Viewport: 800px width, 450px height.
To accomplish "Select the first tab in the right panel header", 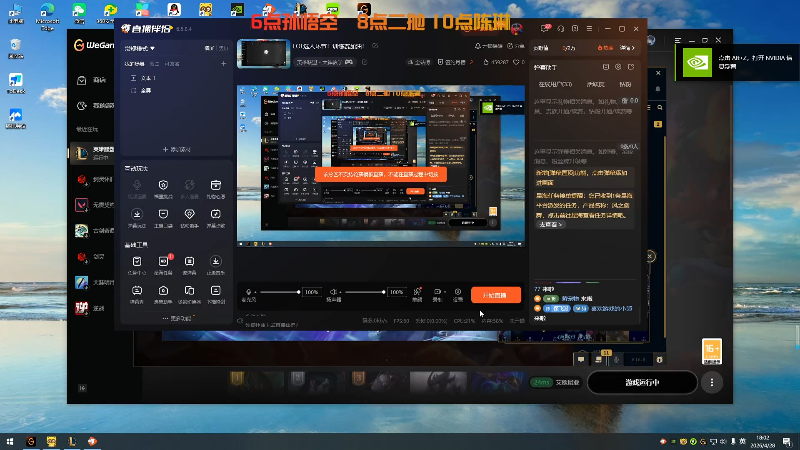I will [x=541, y=48].
